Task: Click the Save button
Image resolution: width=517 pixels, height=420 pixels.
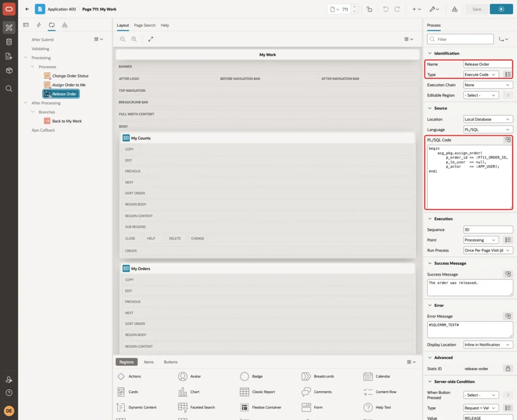Action: coord(477,9)
